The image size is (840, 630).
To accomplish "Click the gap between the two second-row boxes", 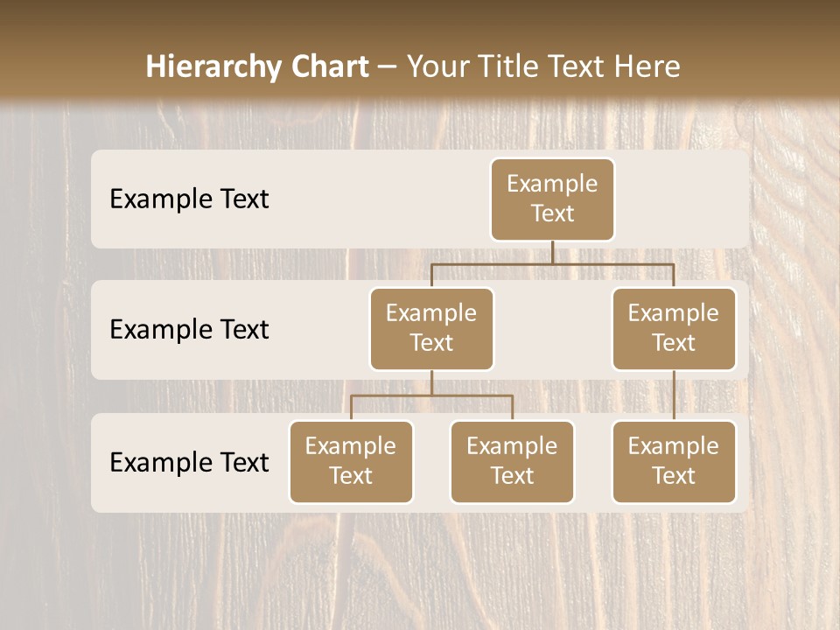I will [x=552, y=330].
